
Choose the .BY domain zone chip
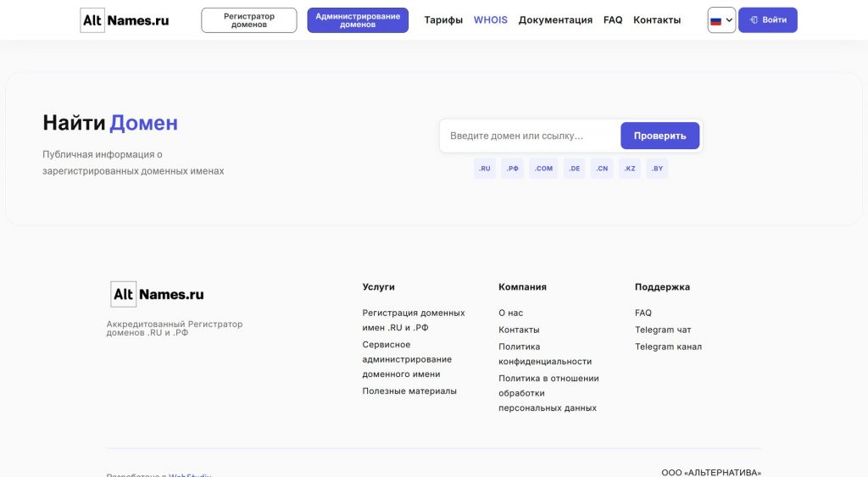657,169
